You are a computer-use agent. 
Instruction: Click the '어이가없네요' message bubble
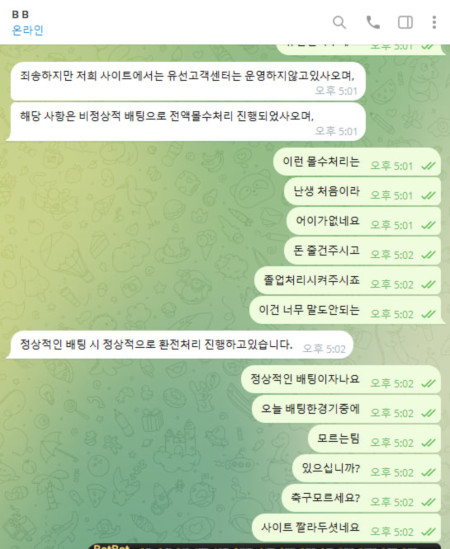point(363,221)
